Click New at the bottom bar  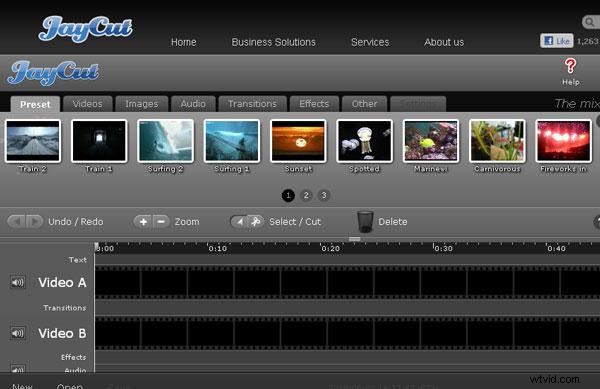(22, 386)
